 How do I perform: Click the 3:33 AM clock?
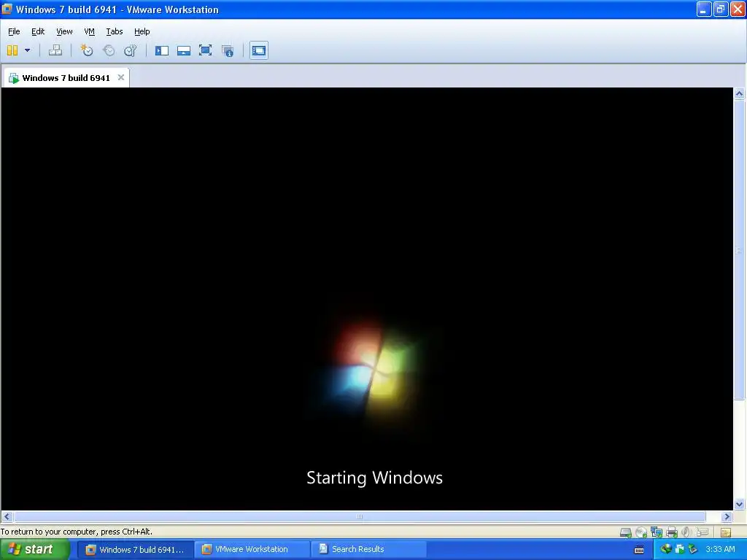[720, 549]
